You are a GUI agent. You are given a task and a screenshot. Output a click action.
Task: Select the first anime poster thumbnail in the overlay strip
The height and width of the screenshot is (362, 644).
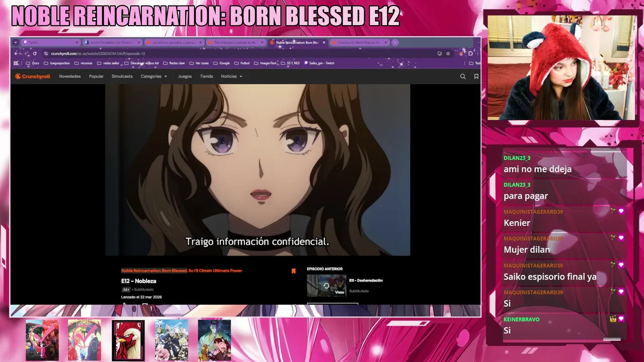[x=42, y=340]
